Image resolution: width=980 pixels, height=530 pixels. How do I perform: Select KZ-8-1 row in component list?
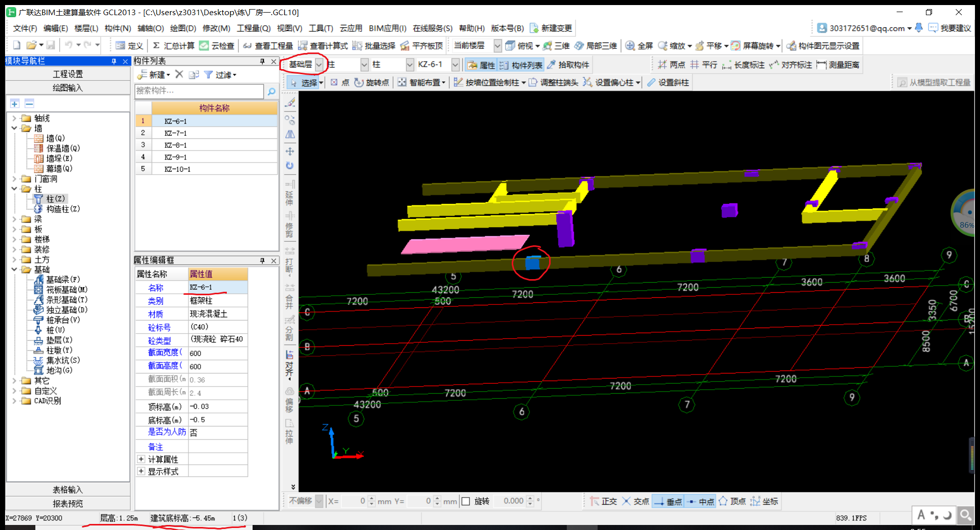coord(206,145)
